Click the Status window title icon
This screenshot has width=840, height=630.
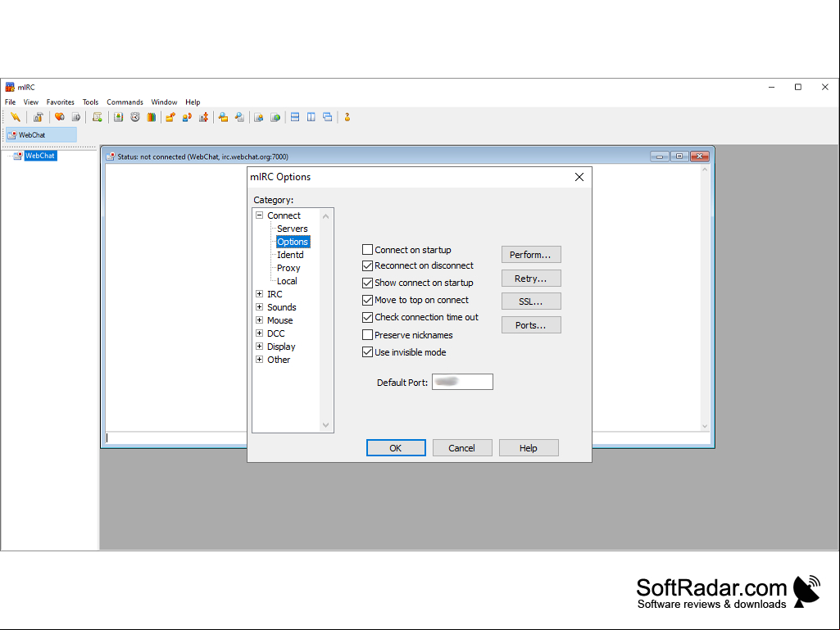111,156
